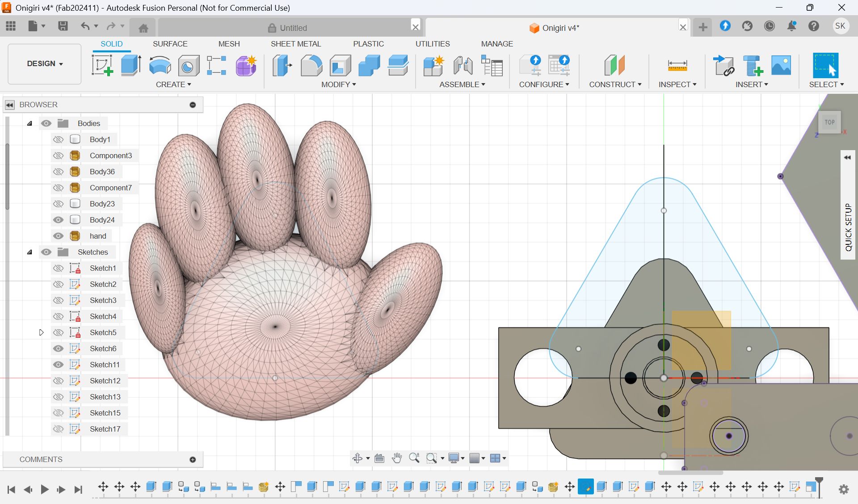Select the Hole tool icon

pos(189,66)
